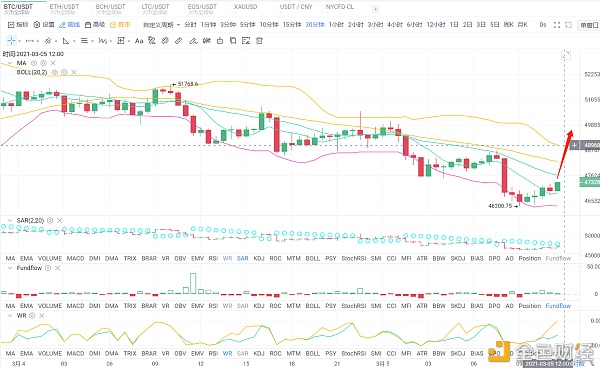The width and height of the screenshot is (600, 368).
Task: Close the Fundflow panel
Action: (x=57, y=268)
